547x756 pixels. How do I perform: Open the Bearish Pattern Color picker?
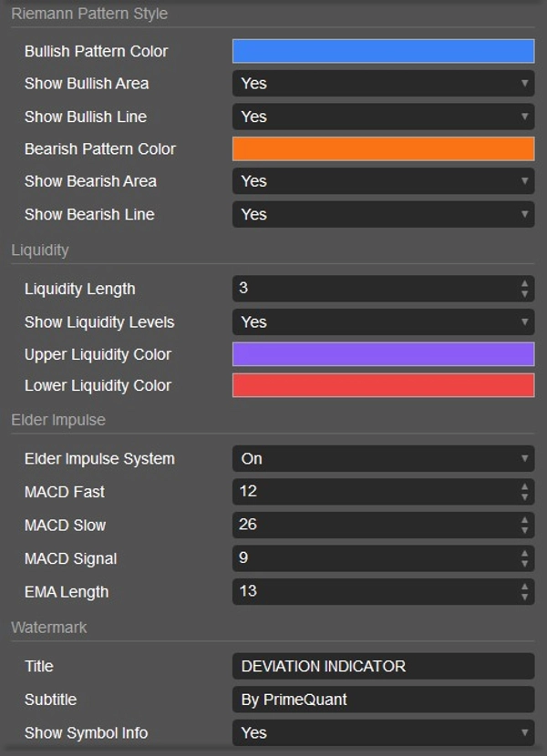pos(383,148)
